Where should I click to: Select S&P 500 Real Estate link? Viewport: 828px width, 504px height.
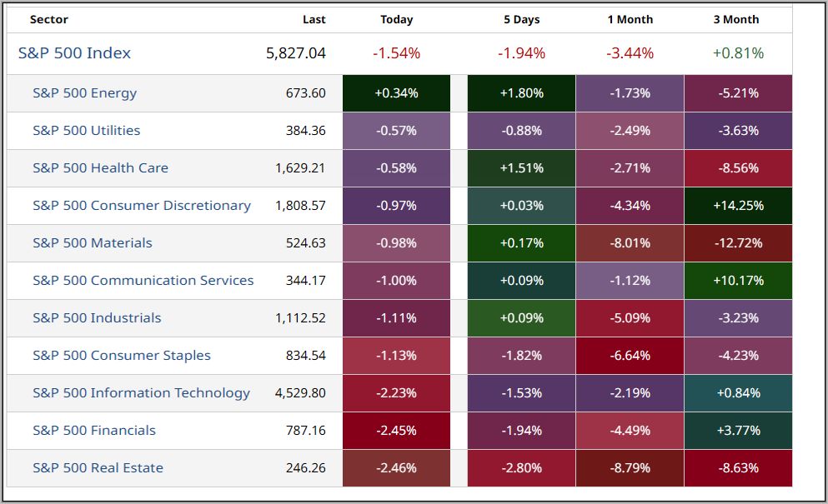[98, 468]
